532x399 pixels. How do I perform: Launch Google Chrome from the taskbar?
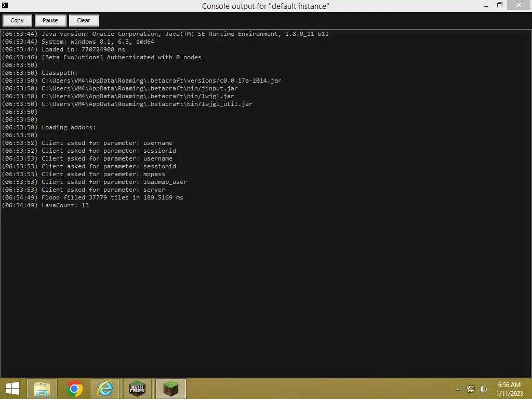(74, 389)
